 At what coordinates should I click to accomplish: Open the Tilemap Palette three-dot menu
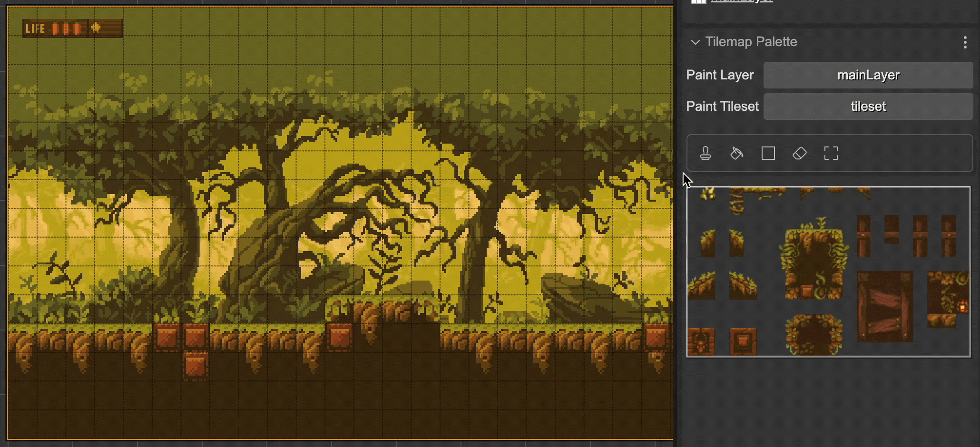coord(965,42)
